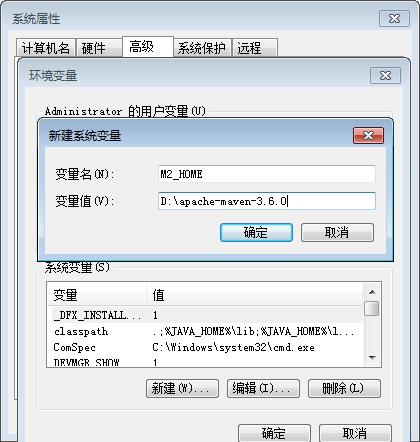Switch to the 计算机名 tab
The height and width of the screenshot is (442, 420).
click(46, 48)
